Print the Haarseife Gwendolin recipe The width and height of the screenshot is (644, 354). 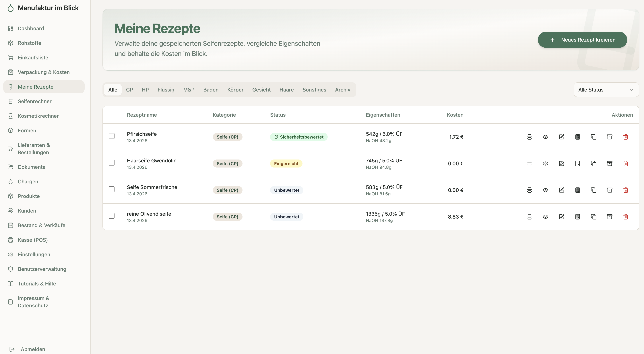click(529, 164)
